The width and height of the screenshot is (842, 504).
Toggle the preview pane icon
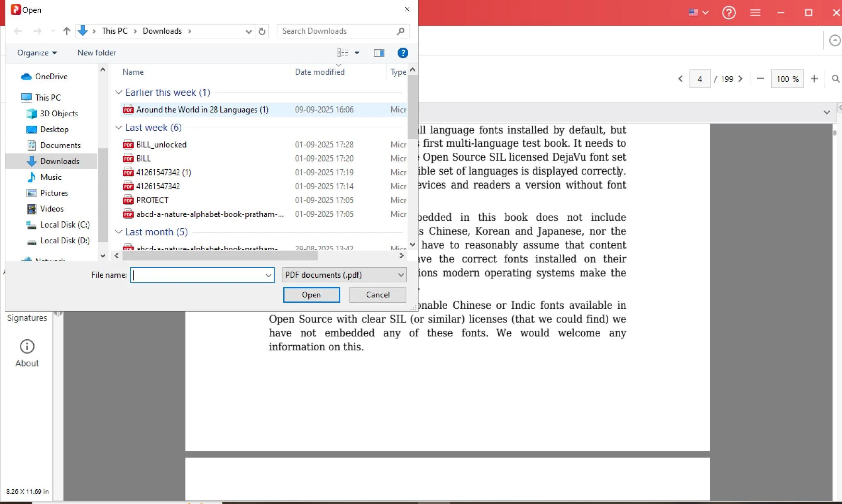379,53
